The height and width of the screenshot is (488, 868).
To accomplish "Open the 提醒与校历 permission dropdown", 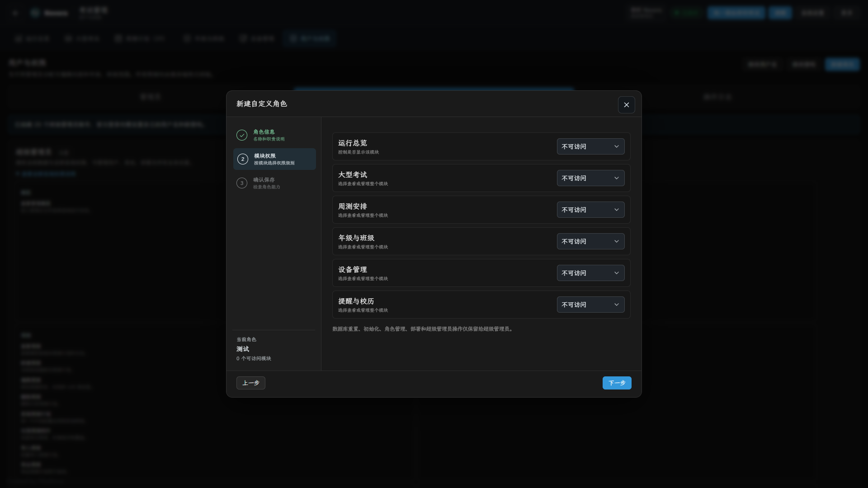I will coord(590,305).
